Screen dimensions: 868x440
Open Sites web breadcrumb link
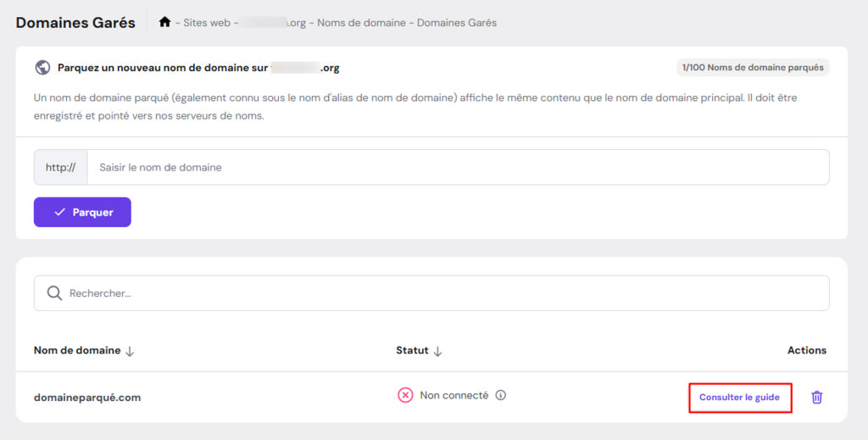(207, 23)
